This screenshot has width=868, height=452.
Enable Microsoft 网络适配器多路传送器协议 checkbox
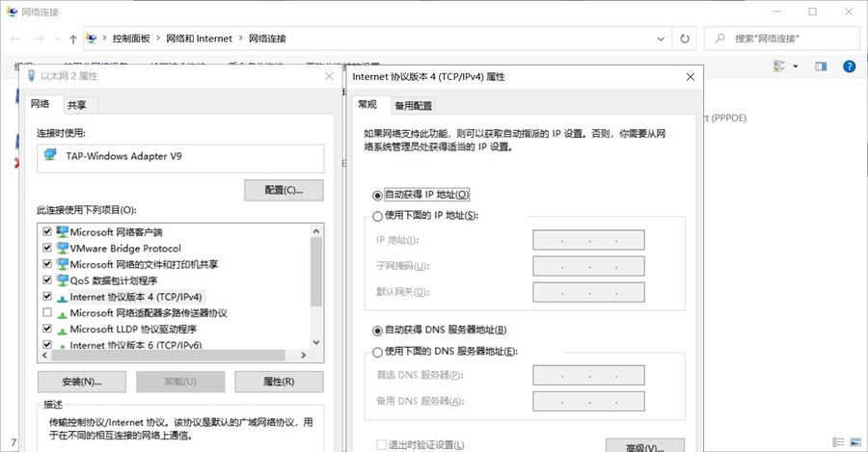47,313
